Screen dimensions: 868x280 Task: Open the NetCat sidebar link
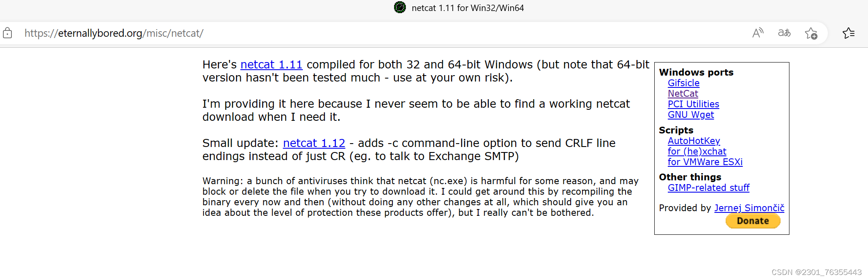[x=683, y=94]
